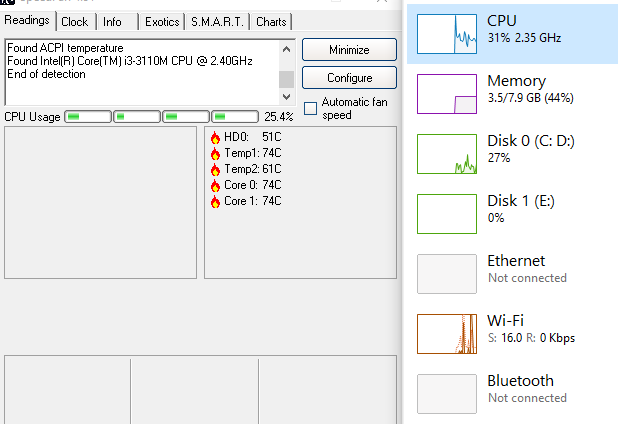The height and width of the screenshot is (424, 620).
Task: Select the CPU usage graph thumbnail
Action: (x=447, y=34)
